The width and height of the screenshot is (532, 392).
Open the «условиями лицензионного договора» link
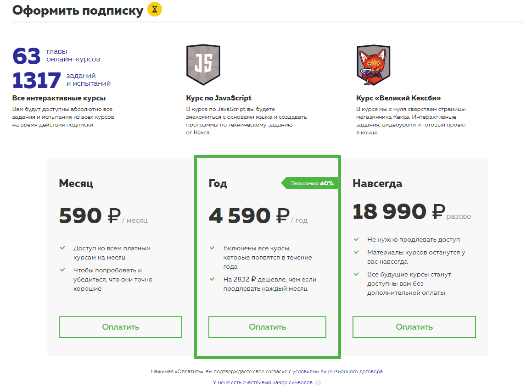tap(337, 371)
